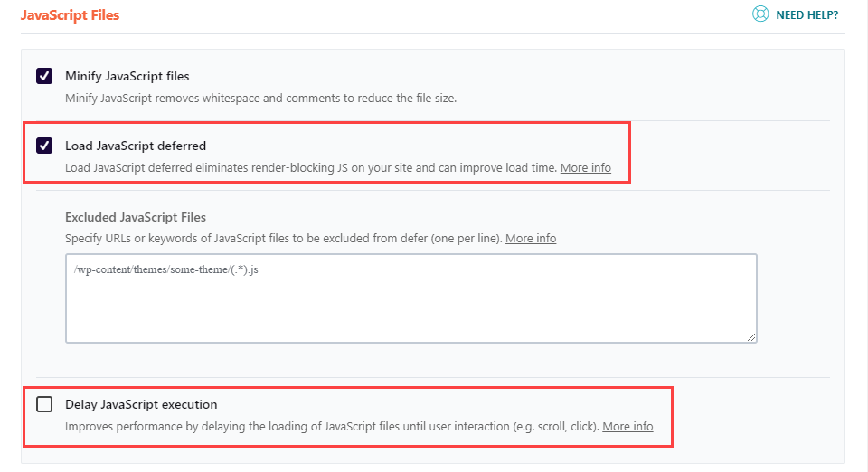Enable the Delay JavaScript execution checkbox
The width and height of the screenshot is (868, 472).
pyautogui.click(x=44, y=404)
